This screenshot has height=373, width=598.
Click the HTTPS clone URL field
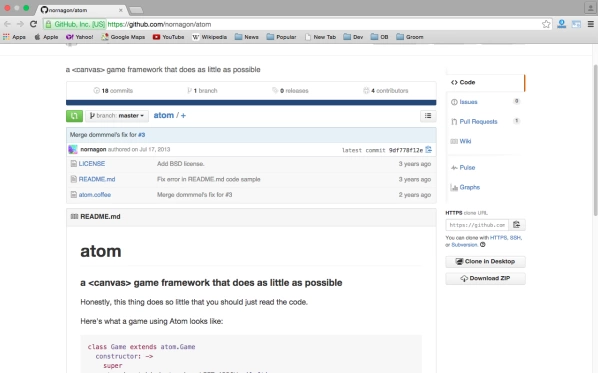(477, 225)
